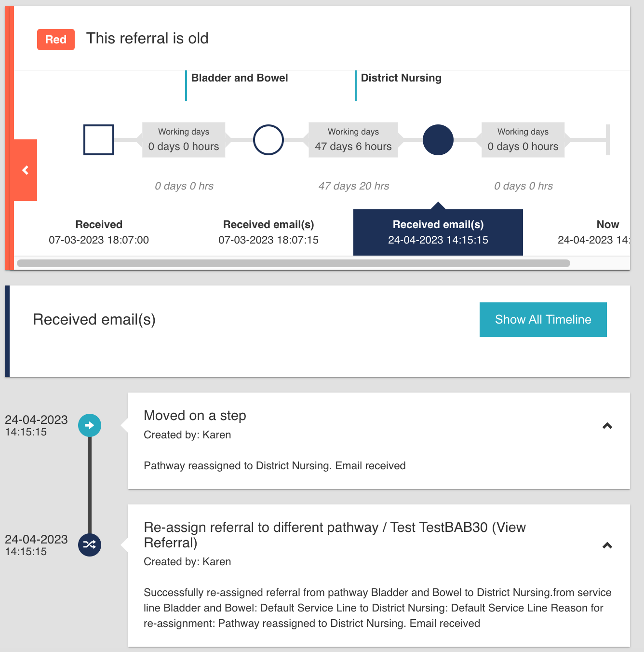Select the highlighted Received email(s) 24-04-2023 step

438,232
